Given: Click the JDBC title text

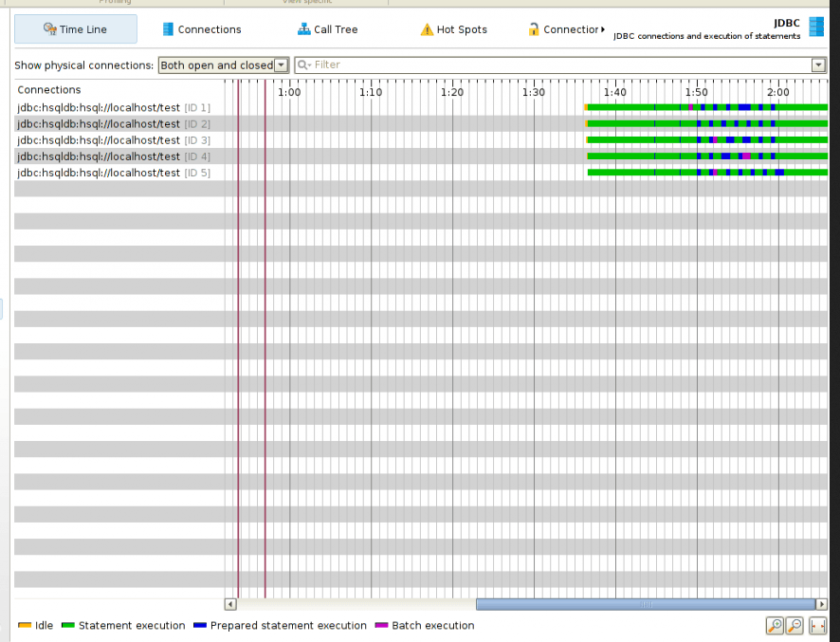Looking at the screenshot, I should coord(786,23).
